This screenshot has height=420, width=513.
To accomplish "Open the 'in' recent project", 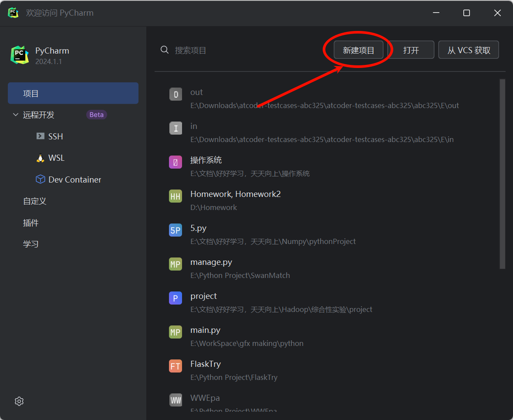I will (327, 132).
